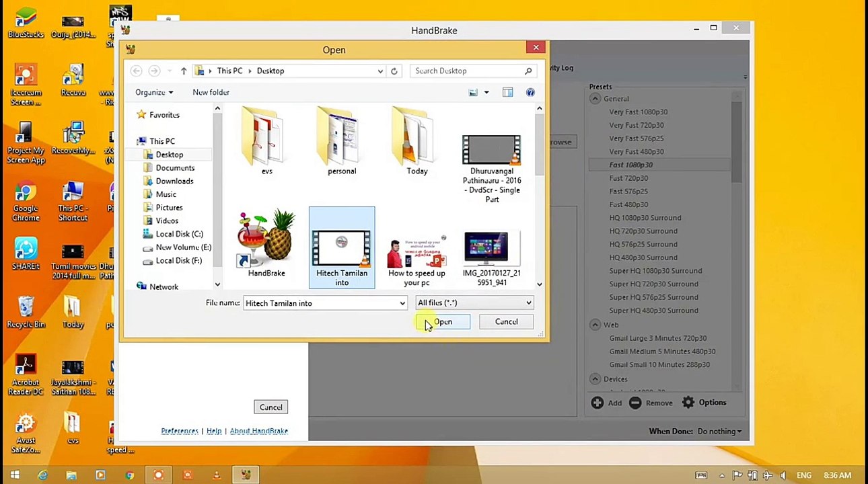Go up one folder level in Open dialog

click(183, 71)
